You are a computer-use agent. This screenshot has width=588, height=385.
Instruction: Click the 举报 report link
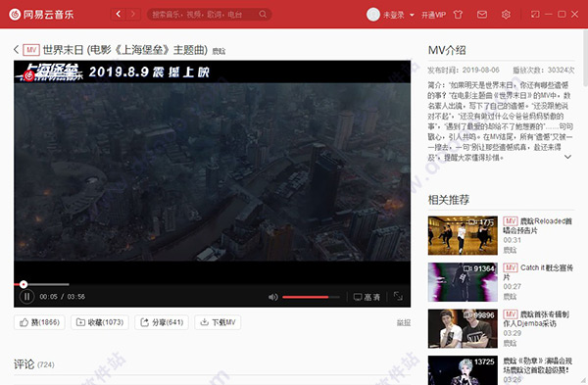point(404,322)
